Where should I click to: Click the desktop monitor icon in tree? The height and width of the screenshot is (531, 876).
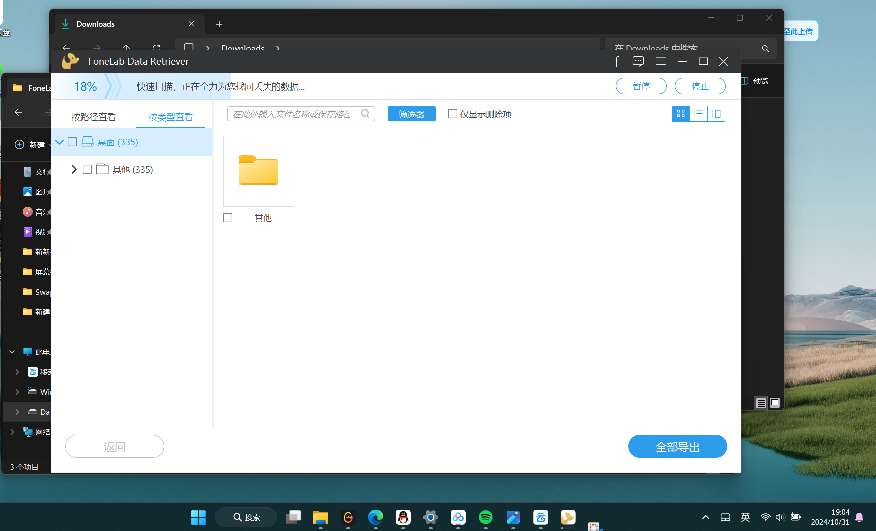(88, 141)
